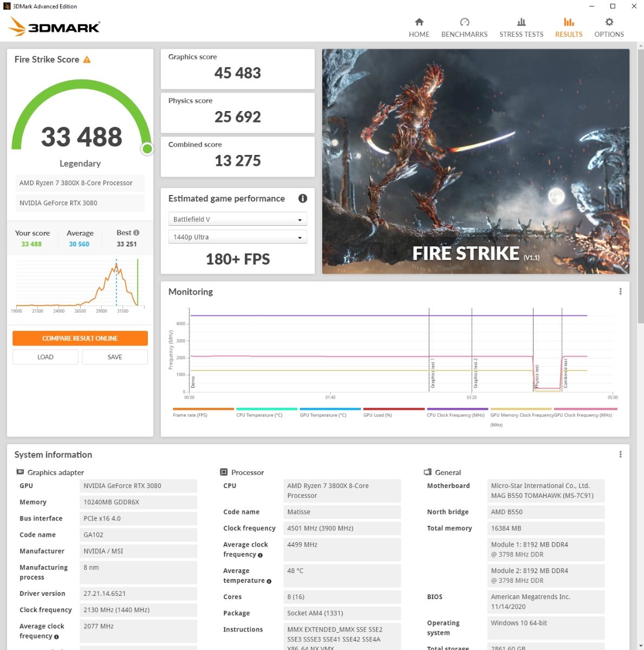The width and height of the screenshot is (644, 650).
Task: Toggle GPU Temperature legend series
Action: tap(330, 412)
